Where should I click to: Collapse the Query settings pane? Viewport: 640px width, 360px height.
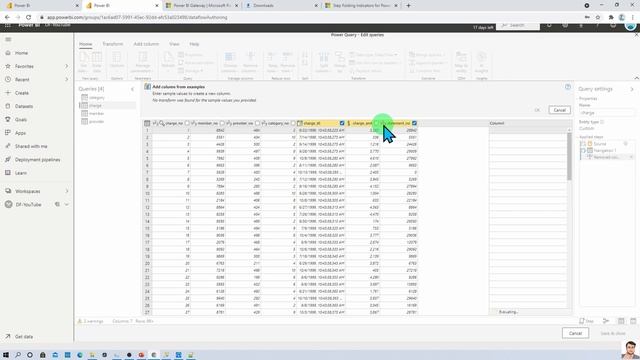pyautogui.click(x=632, y=89)
